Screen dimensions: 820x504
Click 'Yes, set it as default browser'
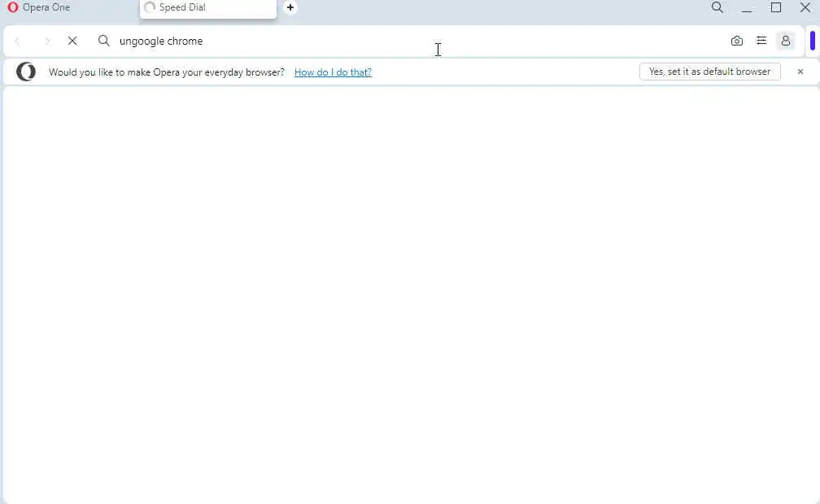coord(709,72)
